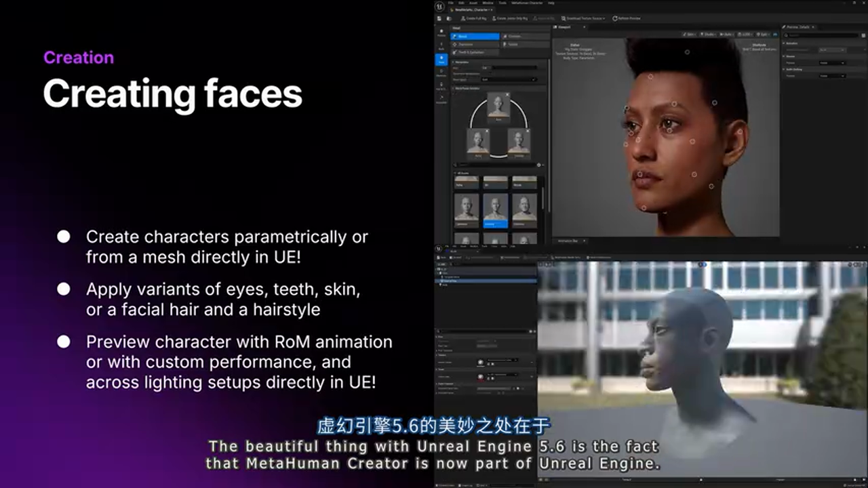Open the File menu
The height and width of the screenshot is (488, 868).
[x=451, y=3]
